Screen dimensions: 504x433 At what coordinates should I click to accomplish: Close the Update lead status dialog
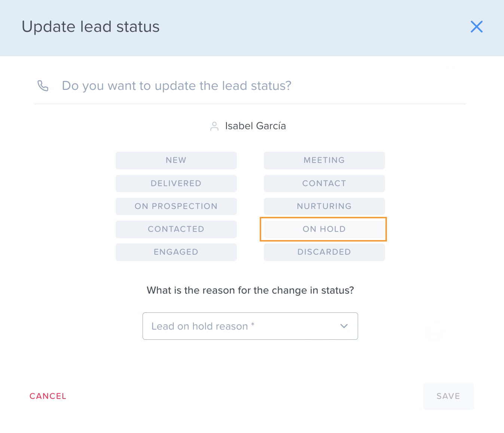(476, 27)
